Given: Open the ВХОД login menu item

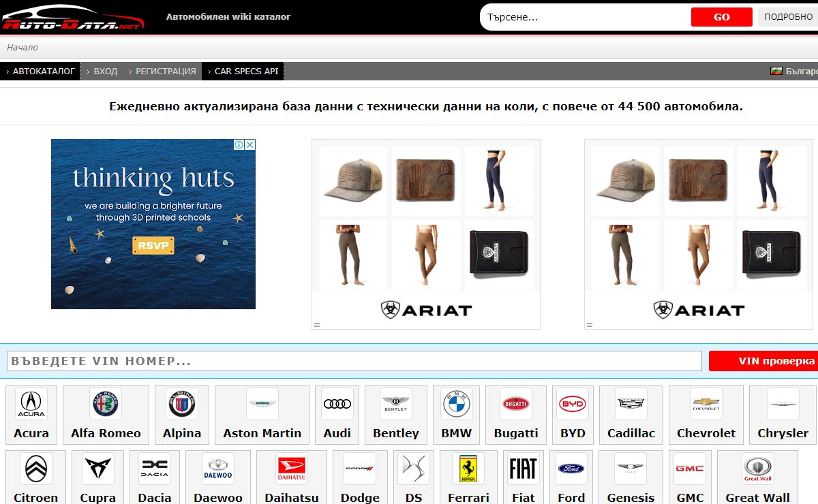Looking at the screenshot, I should tap(102, 71).
